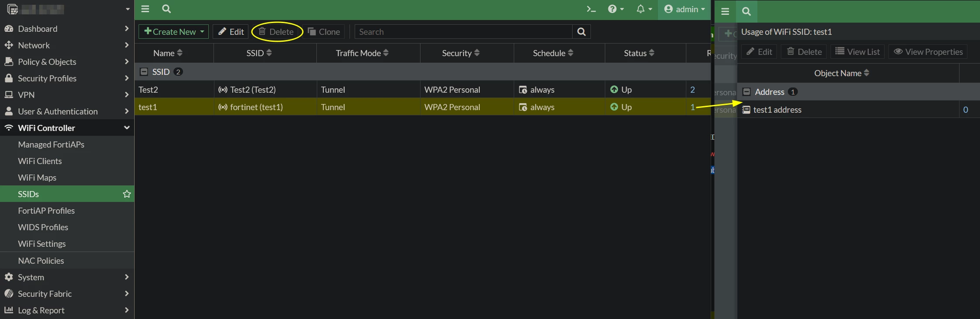This screenshot has width=980, height=319.
Task: Run the SSID table search magnifier button
Action: (x=581, y=32)
